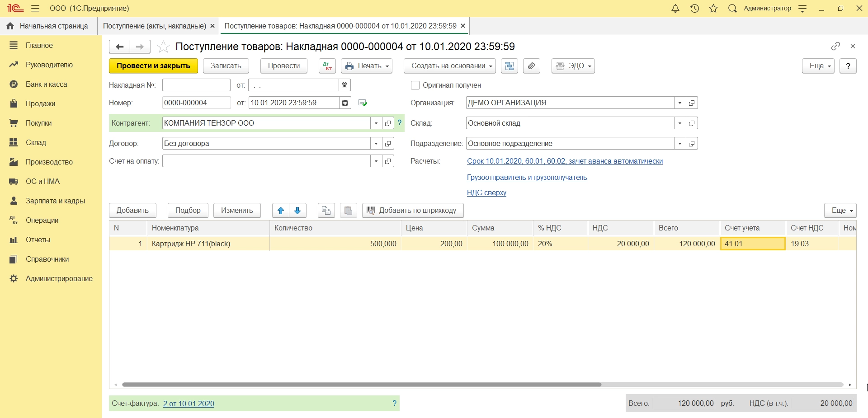The height and width of the screenshot is (418, 868).
Task: Switch to Поступление (акты, накладные) tab
Action: point(154,26)
